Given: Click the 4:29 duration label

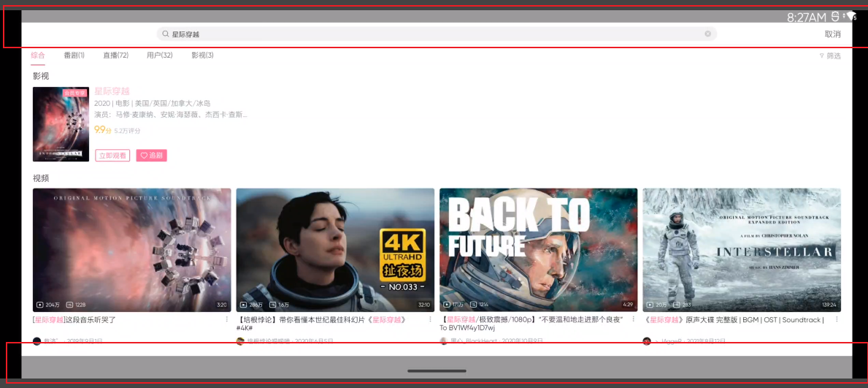Looking at the screenshot, I should click(x=628, y=305).
